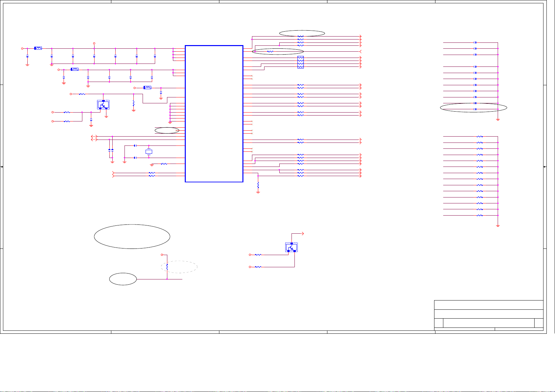Image resolution: width=555 pixels, height=392 pixels.
Task: Select the small ellipse on the IC's left pins
Action: pos(167,130)
